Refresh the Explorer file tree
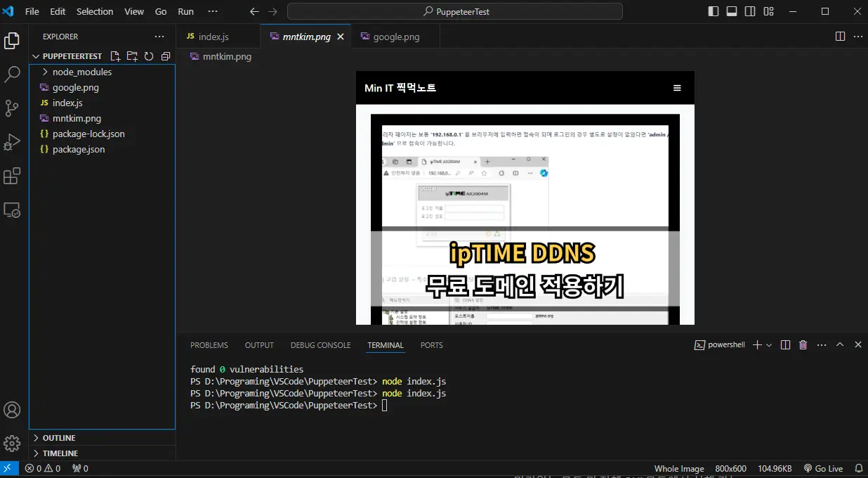Screen dimensions: 868x478 (x=149, y=56)
